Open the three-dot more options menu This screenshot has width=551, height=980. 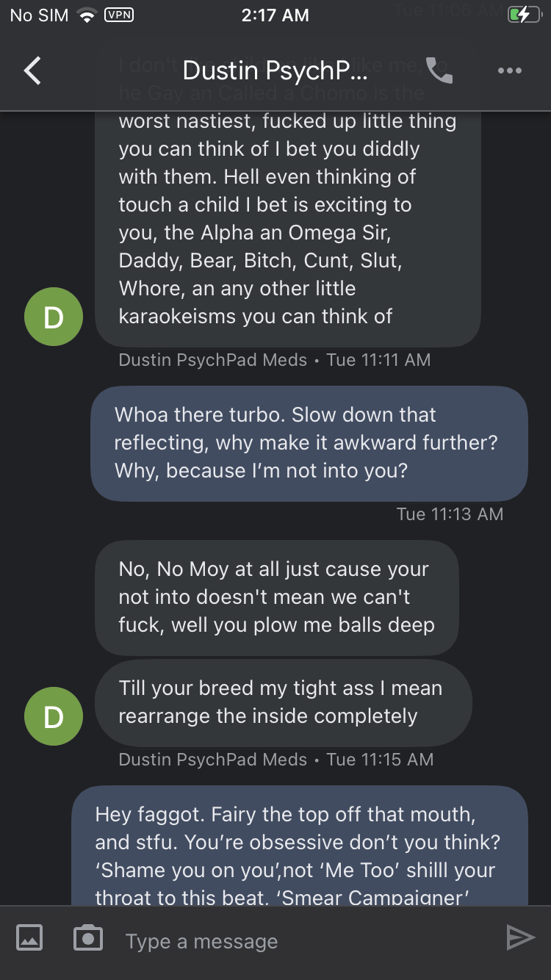click(509, 71)
